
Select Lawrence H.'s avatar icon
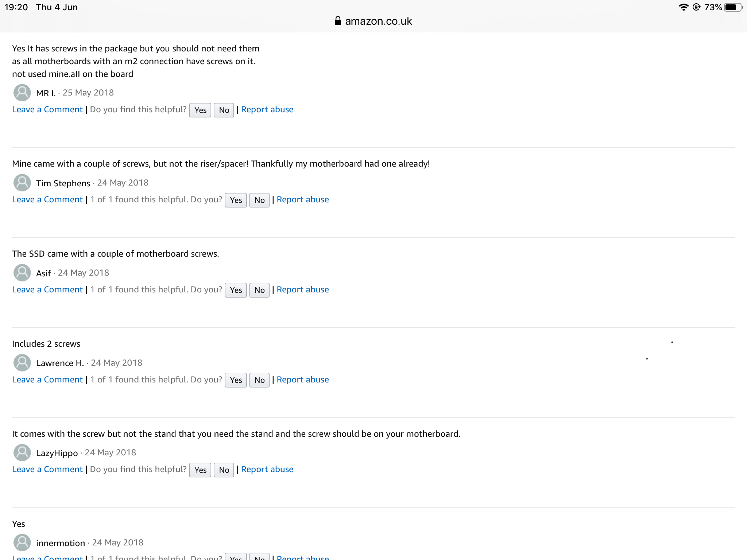click(x=22, y=363)
